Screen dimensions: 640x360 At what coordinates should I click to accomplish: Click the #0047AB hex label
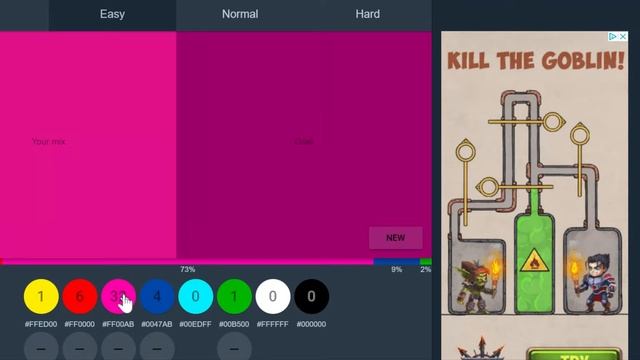157,324
